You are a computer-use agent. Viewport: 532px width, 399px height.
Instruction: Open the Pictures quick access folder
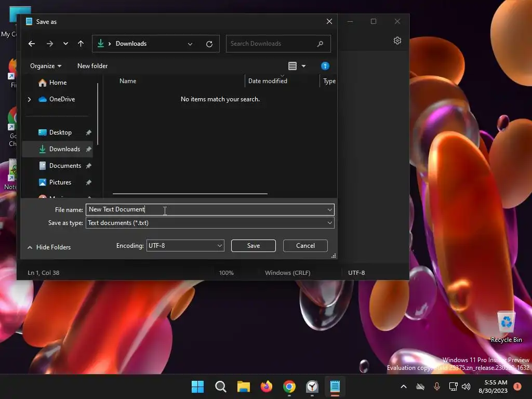[x=60, y=182]
